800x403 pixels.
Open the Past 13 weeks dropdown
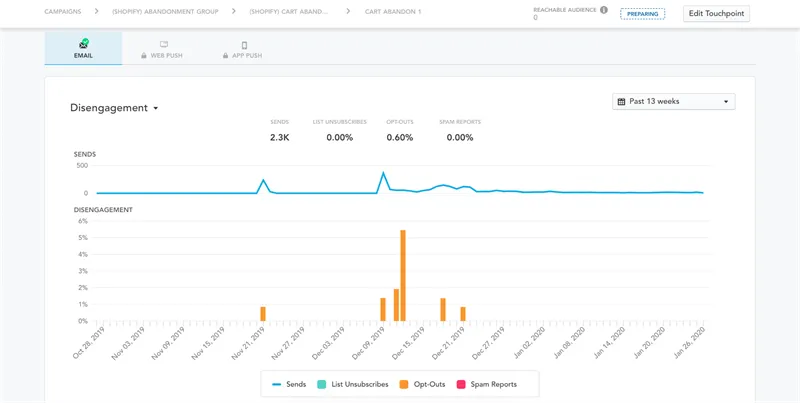[673, 102]
